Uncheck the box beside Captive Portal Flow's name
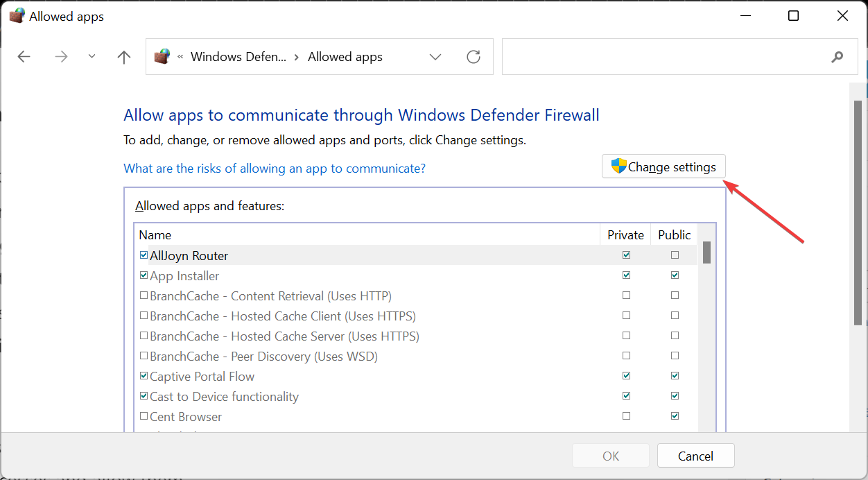868x480 pixels. (144, 376)
